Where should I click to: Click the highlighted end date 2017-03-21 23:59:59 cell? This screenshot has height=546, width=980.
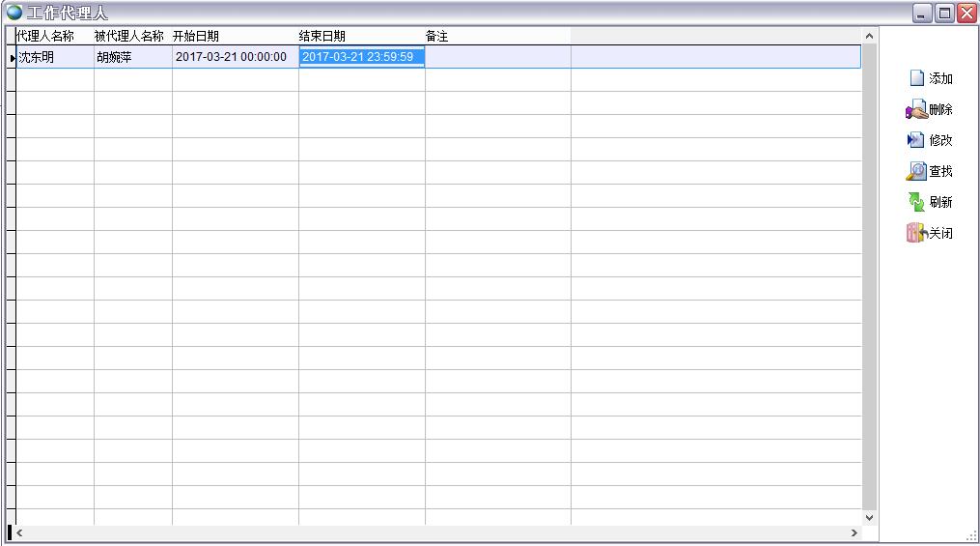coord(361,57)
